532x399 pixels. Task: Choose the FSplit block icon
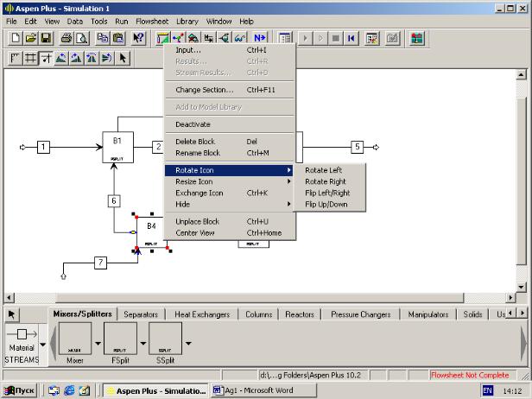(120, 339)
